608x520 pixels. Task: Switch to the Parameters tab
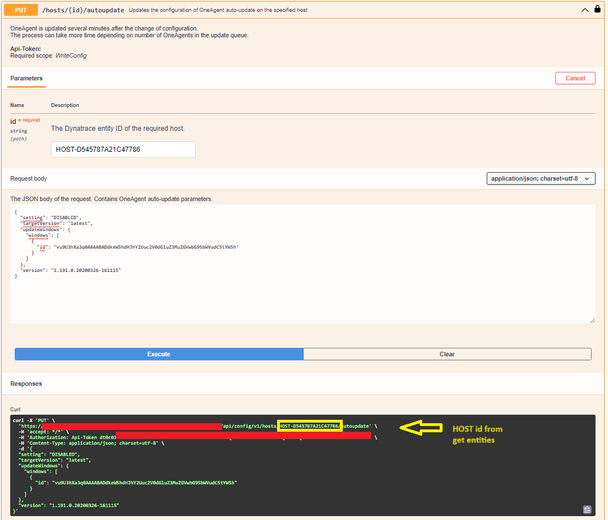(26, 77)
